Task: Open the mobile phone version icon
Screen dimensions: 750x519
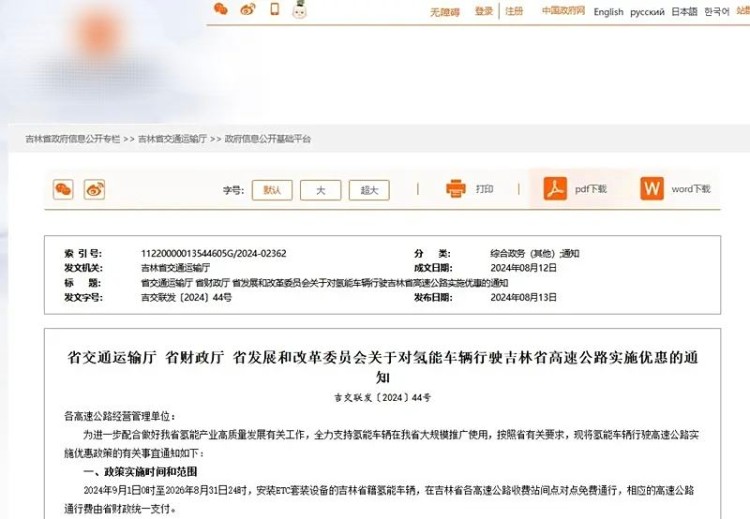Action: tap(273, 10)
